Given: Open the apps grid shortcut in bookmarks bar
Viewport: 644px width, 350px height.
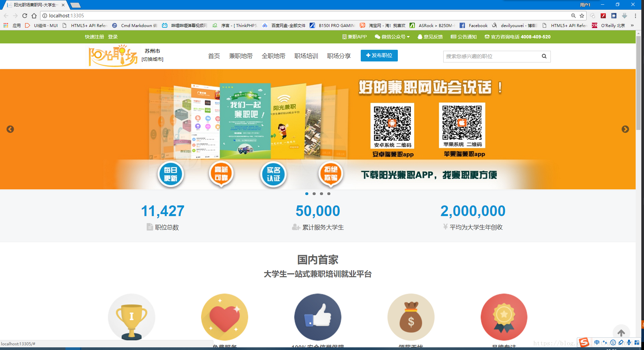Looking at the screenshot, I should coord(6,25).
